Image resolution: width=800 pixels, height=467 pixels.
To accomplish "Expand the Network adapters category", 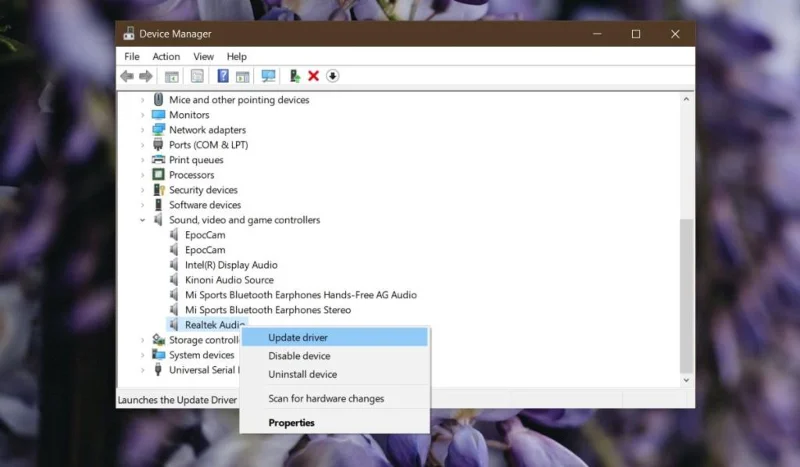I will click(x=142, y=130).
